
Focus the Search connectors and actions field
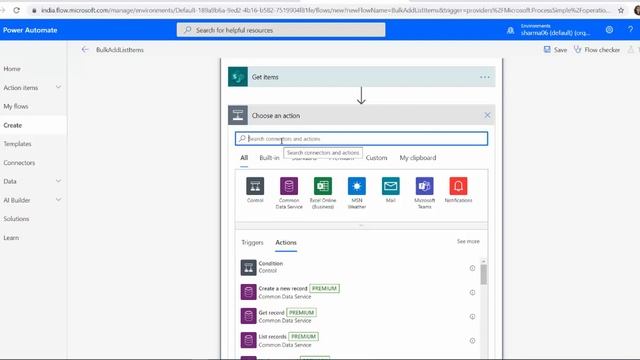click(361, 139)
